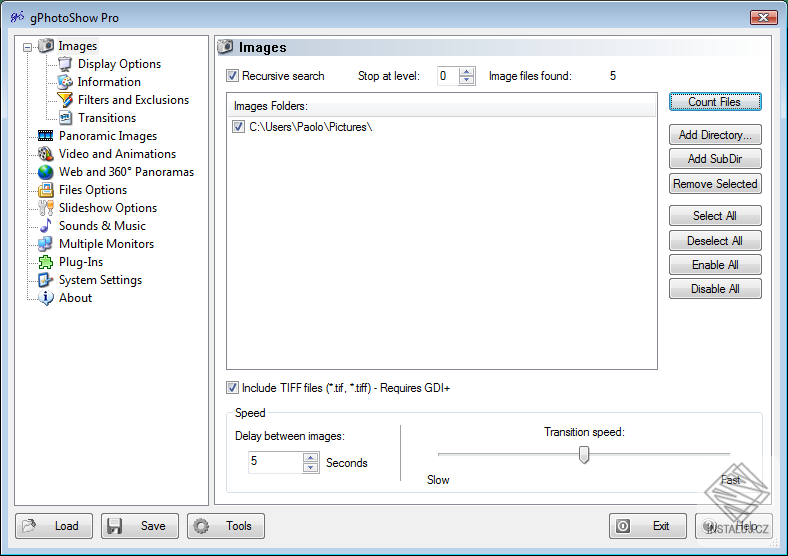The width and height of the screenshot is (788, 556).
Task: Select Multiple Monitors entry
Action: (x=106, y=244)
